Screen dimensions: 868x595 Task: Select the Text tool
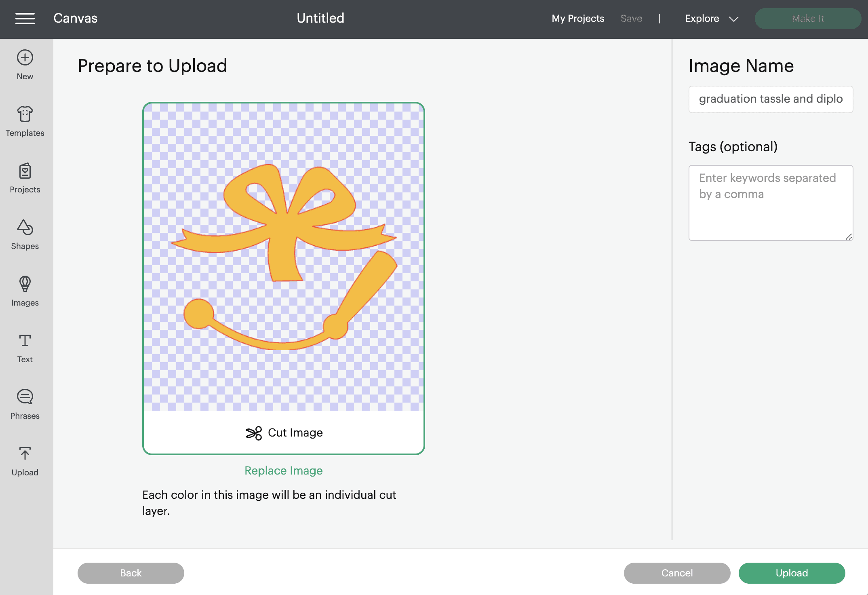tap(25, 348)
